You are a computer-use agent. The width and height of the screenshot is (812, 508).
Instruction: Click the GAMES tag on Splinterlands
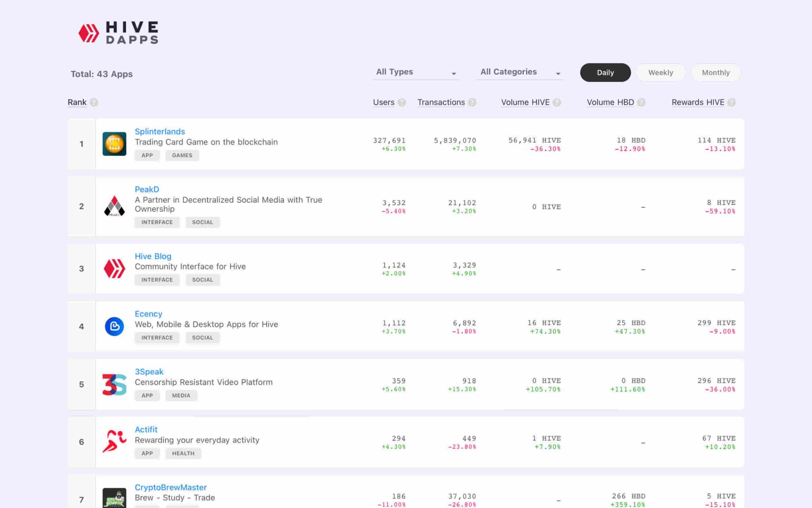182,155
